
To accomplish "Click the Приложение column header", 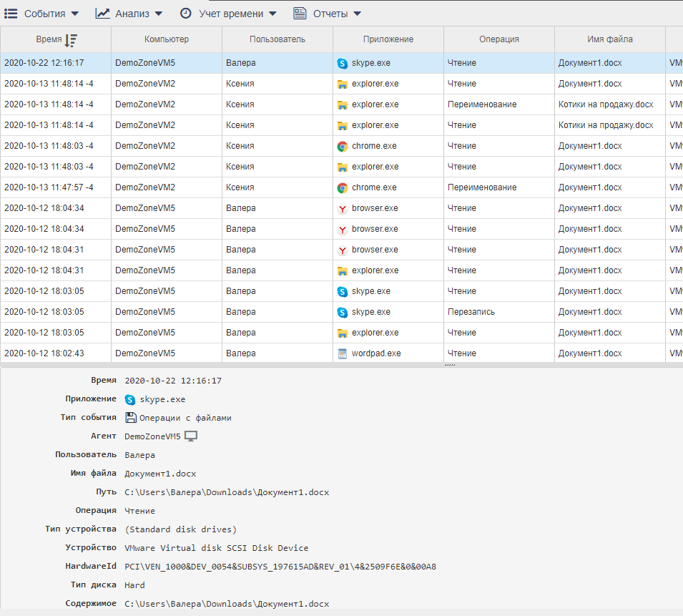I will coord(388,39).
